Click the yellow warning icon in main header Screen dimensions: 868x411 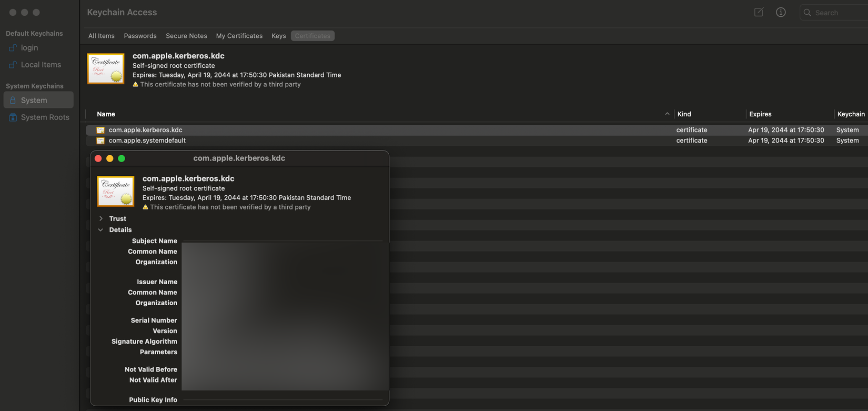135,84
